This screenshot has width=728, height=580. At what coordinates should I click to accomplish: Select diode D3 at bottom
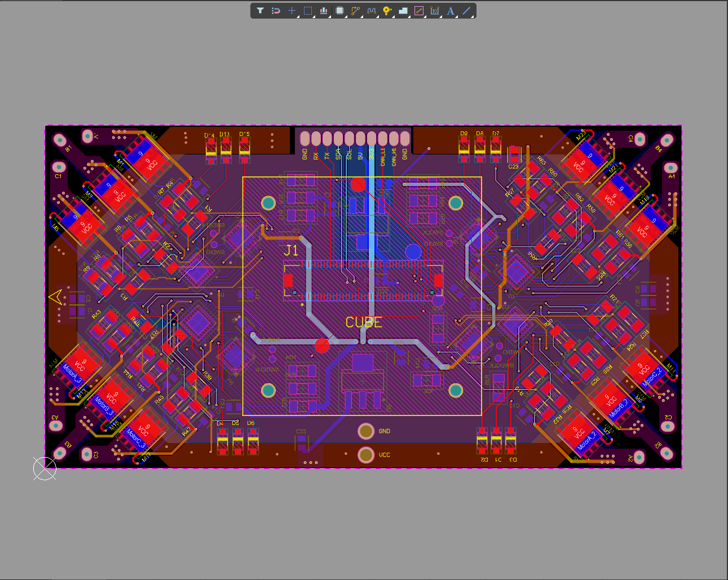click(510, 440)
